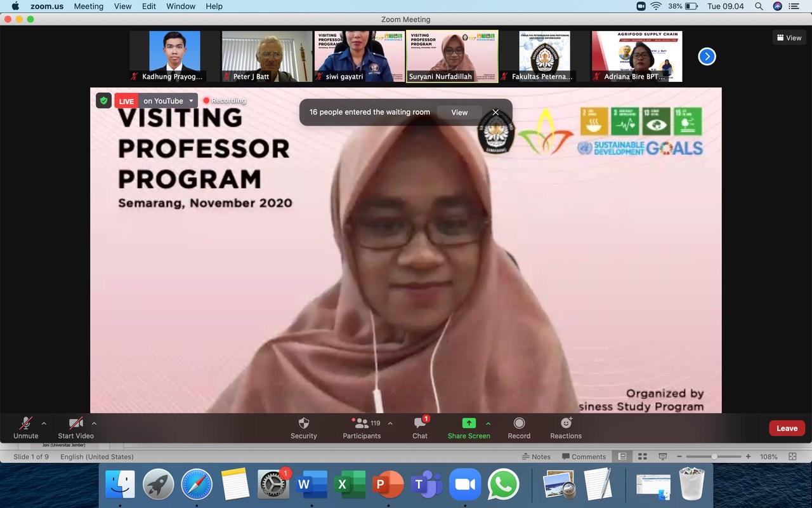The width and height of the screenshot is (812, 508).
Task: Click View in the waiting room notification
Action: click(459, 112)
